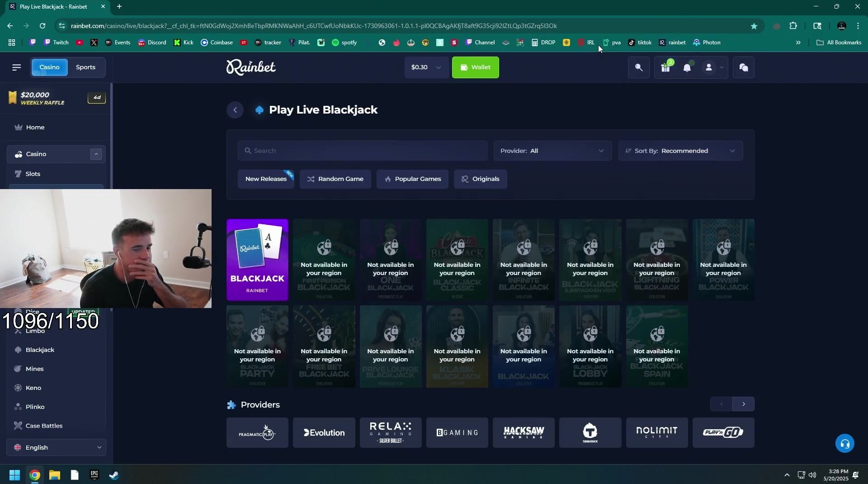Open the chat bubble icon
The image size is (868, 484).
pos(744,67)
